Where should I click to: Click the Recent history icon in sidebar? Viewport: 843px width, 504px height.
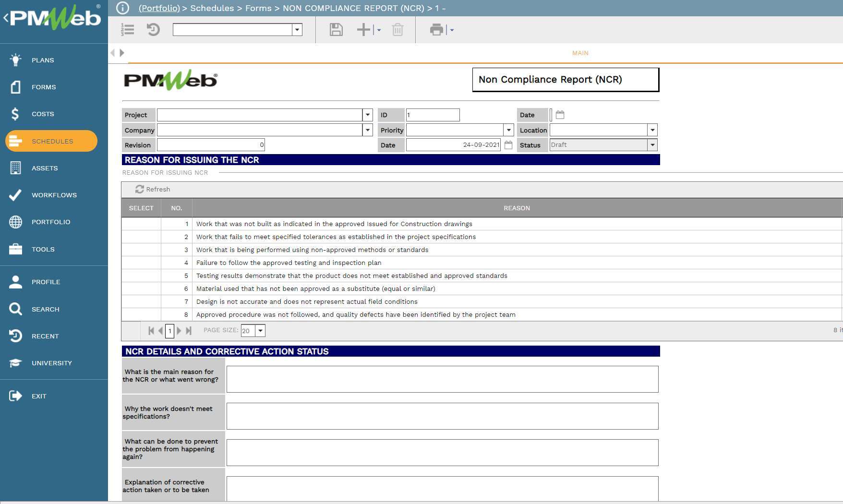(x=15, y=336)
